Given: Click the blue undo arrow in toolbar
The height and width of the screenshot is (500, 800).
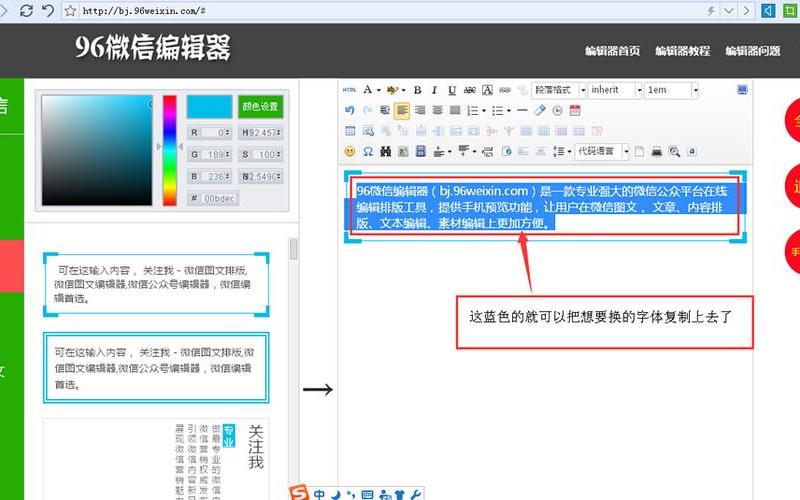Looking at the screenshot, I should pos(349,110).
